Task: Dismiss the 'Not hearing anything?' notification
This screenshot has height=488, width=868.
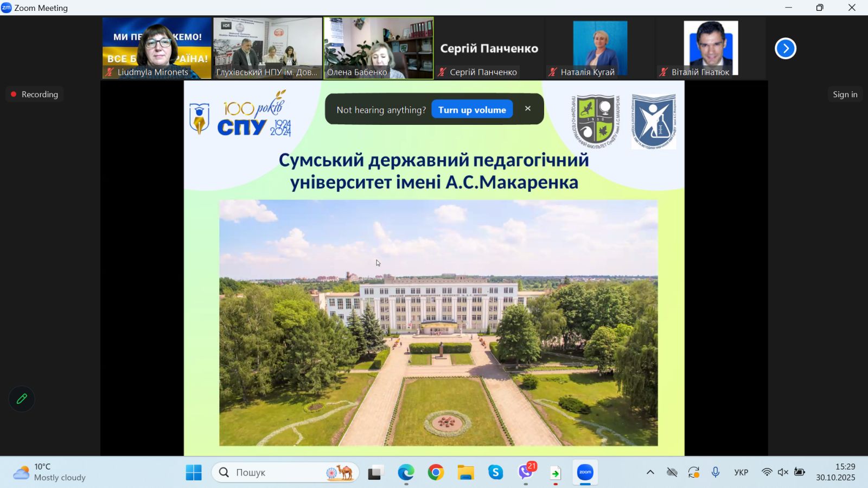Action: click(x=527, y=109)
